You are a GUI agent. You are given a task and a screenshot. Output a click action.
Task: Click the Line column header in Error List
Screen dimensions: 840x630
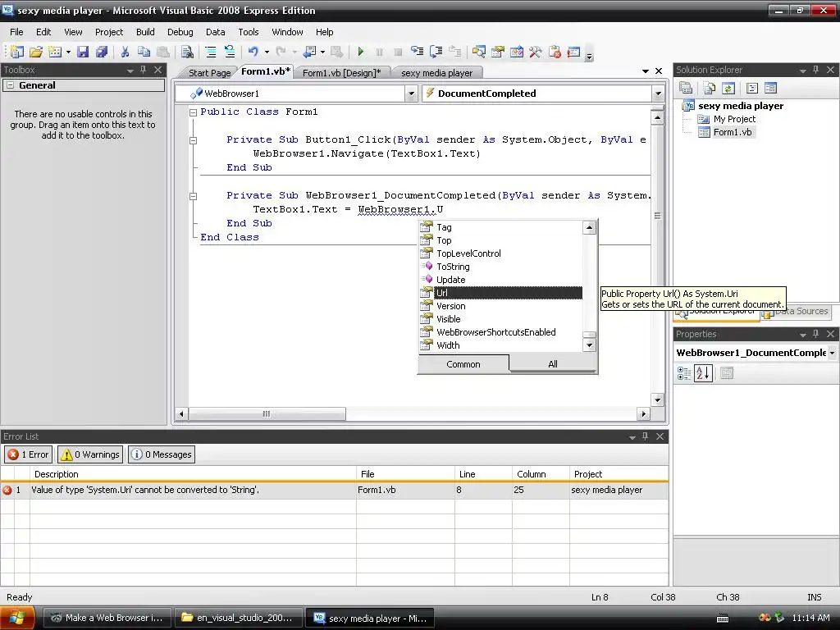482,474
